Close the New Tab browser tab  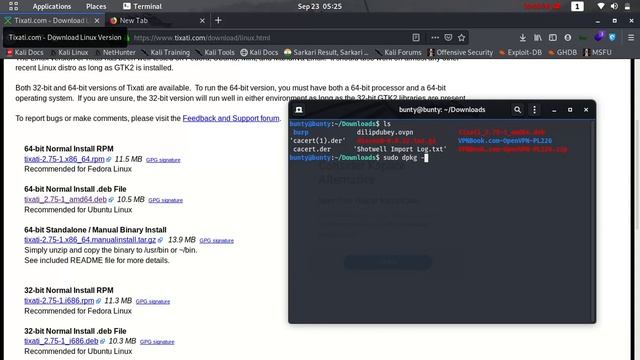202,20
